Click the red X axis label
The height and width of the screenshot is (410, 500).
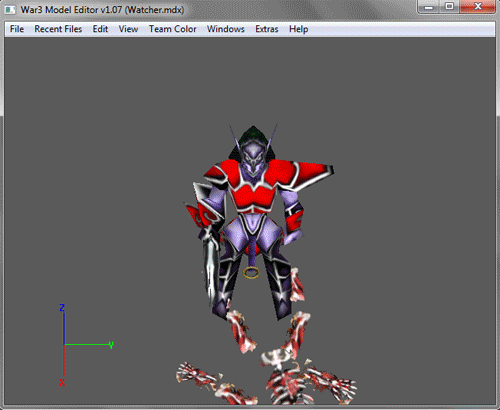(x=62, y=383)
